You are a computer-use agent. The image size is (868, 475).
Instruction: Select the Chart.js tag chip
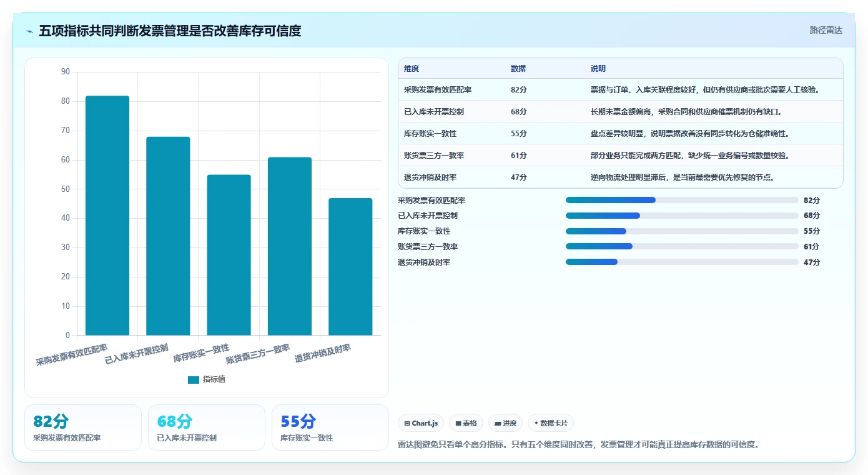coord(421,423)
